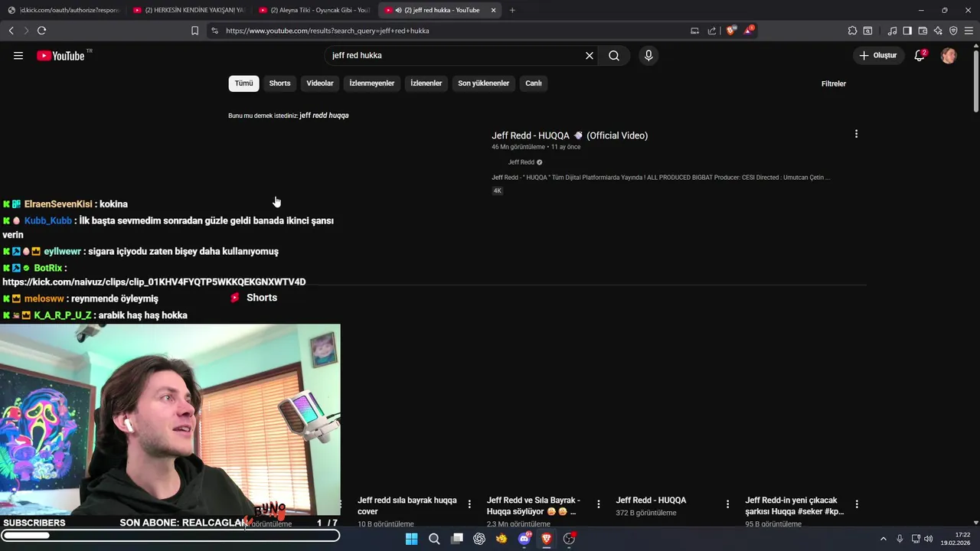Image resolution: width=980 pixels, height=551 pixels.
Task: Switch to the 'HERKESİN KENDİNE YAKIŞANI' tab
Action: pyautogui.click(x=188, y=10)
